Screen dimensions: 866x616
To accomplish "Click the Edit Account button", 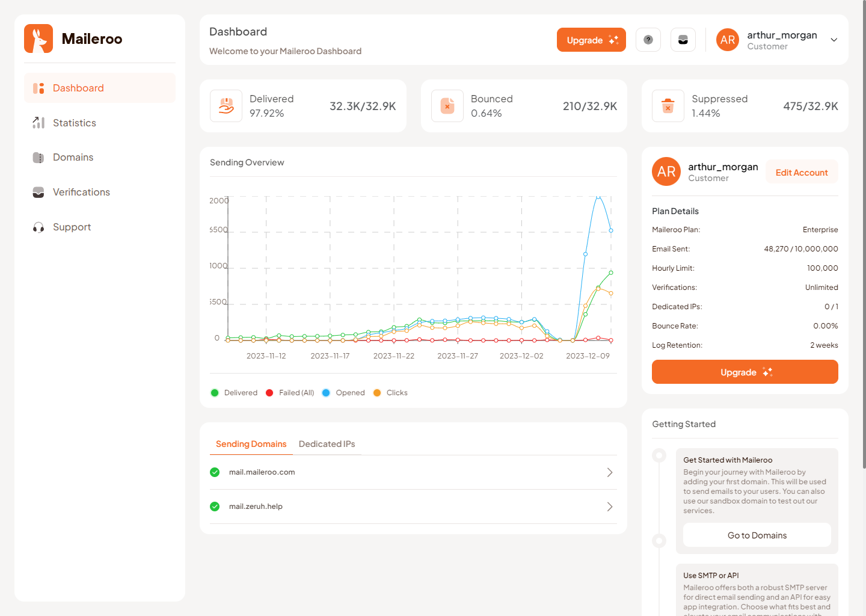I will (801, 172).
